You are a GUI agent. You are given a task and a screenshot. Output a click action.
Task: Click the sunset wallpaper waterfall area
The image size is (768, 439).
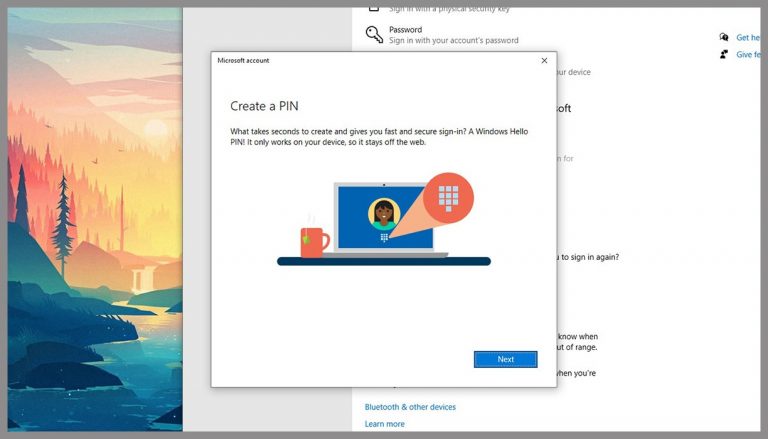point(142,279)
